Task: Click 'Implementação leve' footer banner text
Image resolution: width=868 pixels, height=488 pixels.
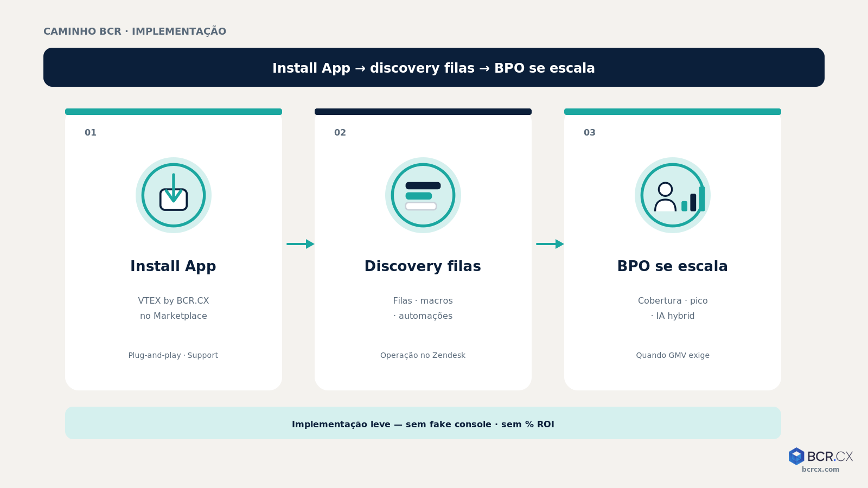Action: pos(423,424)
